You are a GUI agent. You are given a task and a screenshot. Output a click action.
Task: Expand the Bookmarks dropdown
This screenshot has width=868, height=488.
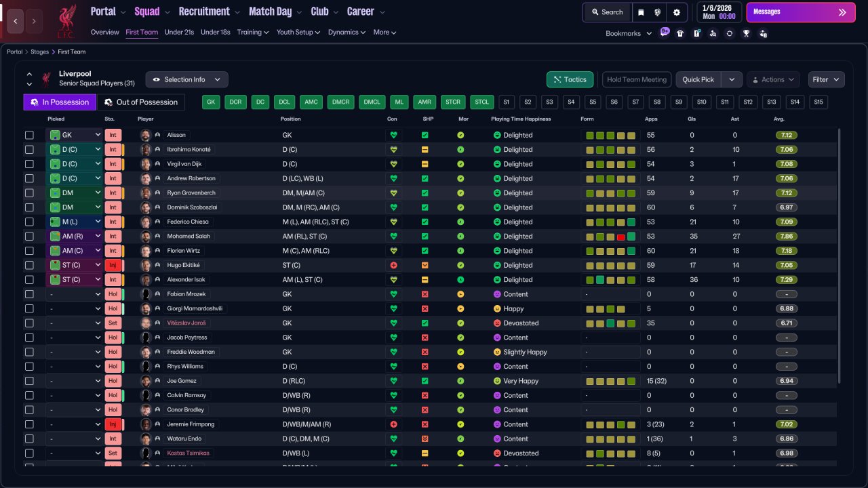(629, 33)
